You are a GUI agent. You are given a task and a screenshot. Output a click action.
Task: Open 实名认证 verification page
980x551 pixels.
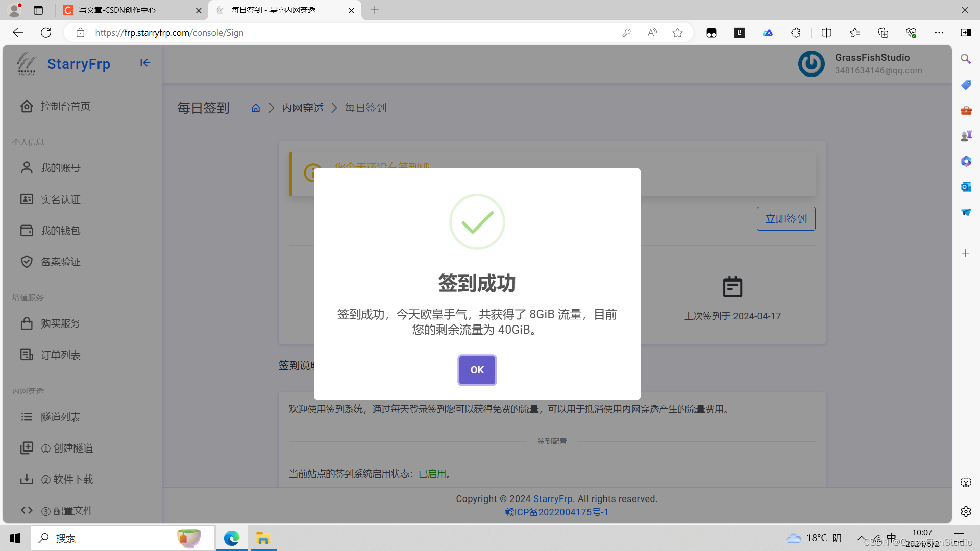point(61,199)
